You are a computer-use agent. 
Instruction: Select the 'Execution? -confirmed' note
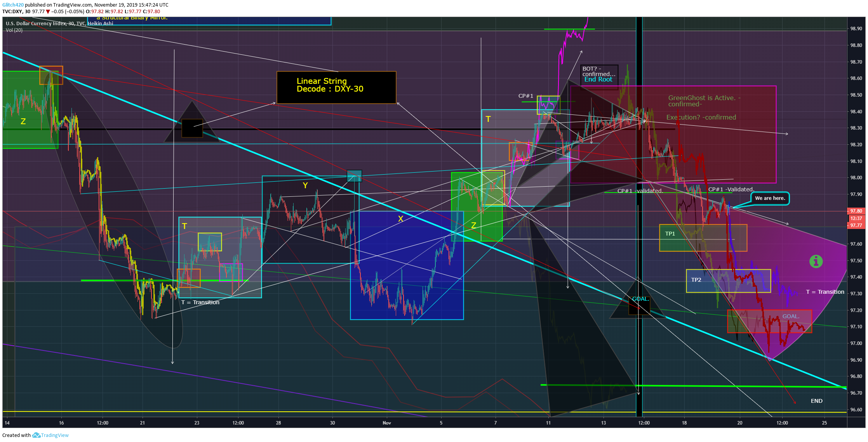click(701, 117)
